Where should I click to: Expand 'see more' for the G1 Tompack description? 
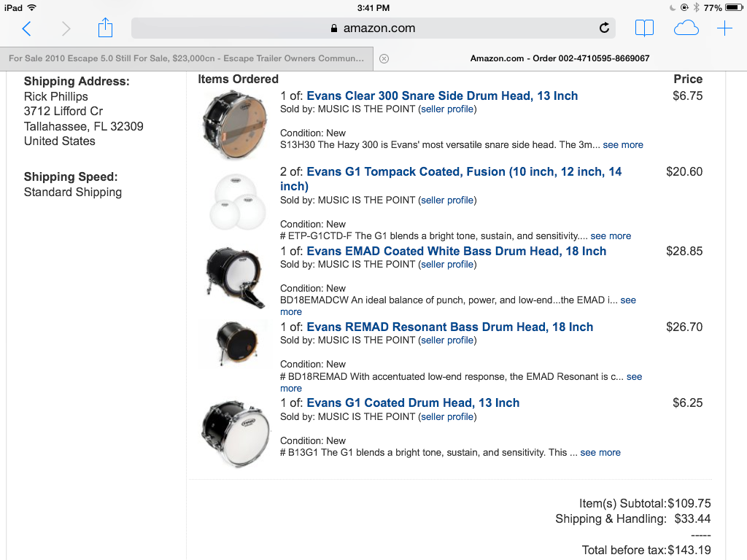tap(611, 236)
